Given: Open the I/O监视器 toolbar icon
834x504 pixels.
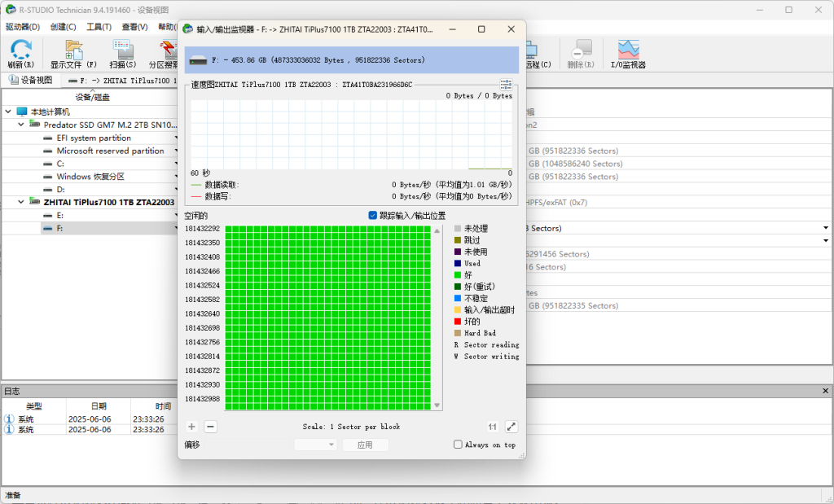Looking at the screenshot, I should coord(628,50).
